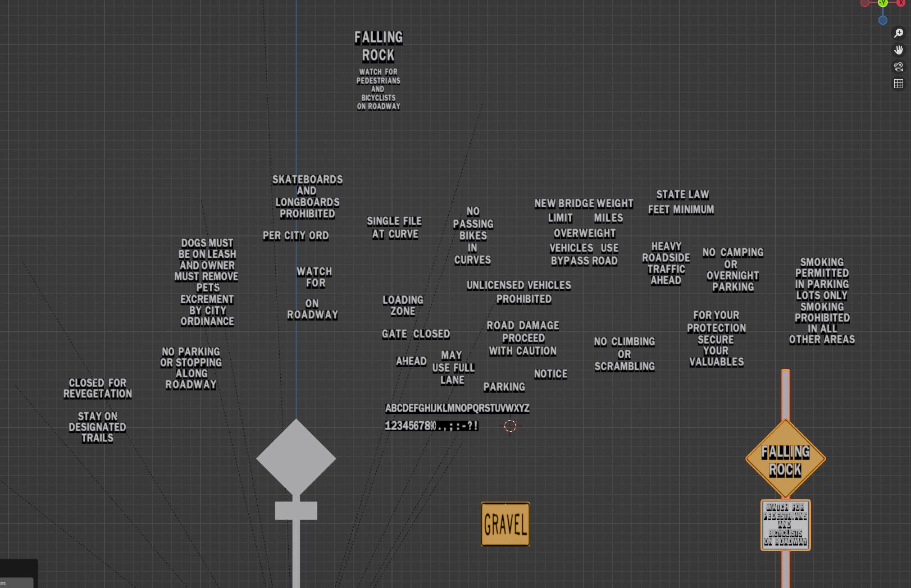
Task: Select the CLOSED FOR REVEGETATION text
Action: pos(98,389)
